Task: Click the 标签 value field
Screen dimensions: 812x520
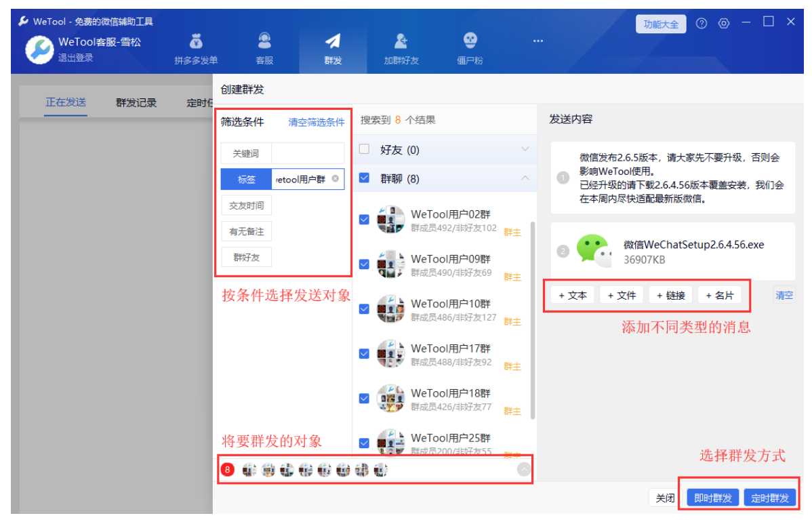Action: pyautogui.click(x=308, y=179)
